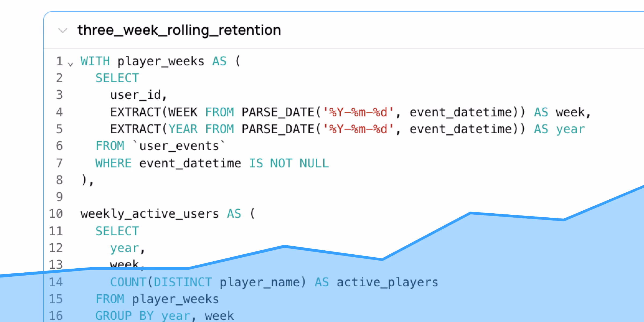644x322 pixels.
Task: Click PARSE_DATE on line 4
Action: click(278, 112)
